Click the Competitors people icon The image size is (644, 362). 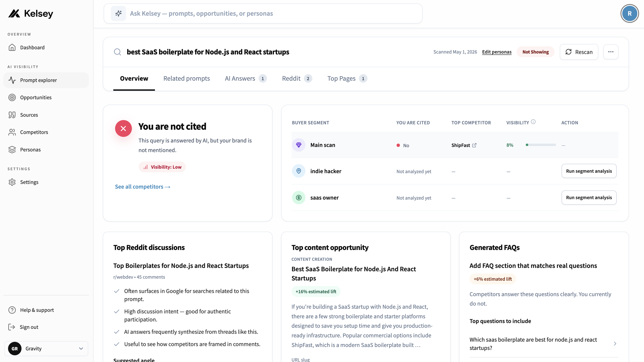coord(12,132)
